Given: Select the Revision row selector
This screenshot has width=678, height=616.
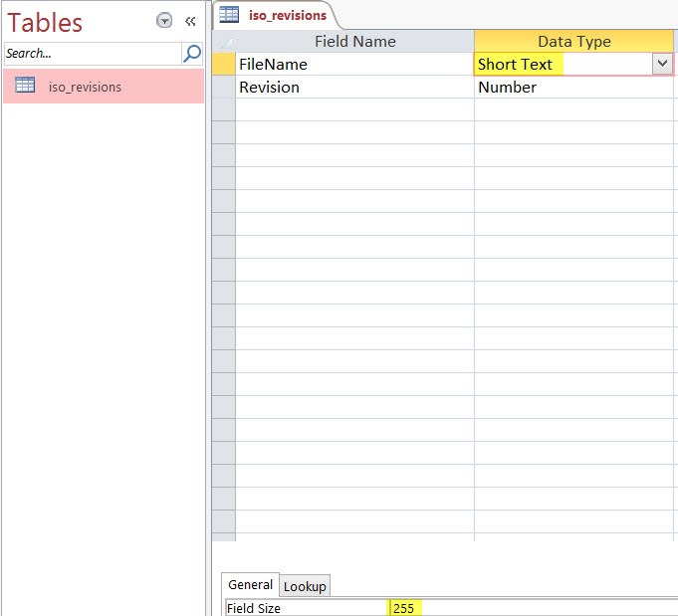Looking at the screenshot, I should tap(224, 88).
